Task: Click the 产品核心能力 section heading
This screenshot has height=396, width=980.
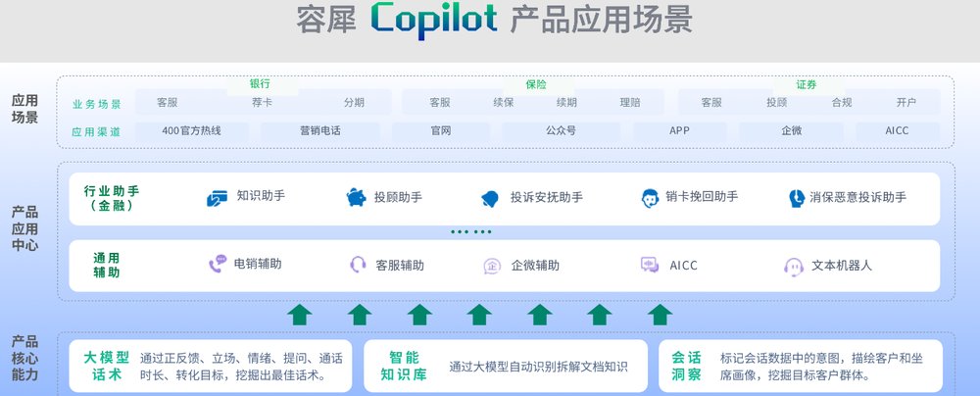Action: click(25, 359)
